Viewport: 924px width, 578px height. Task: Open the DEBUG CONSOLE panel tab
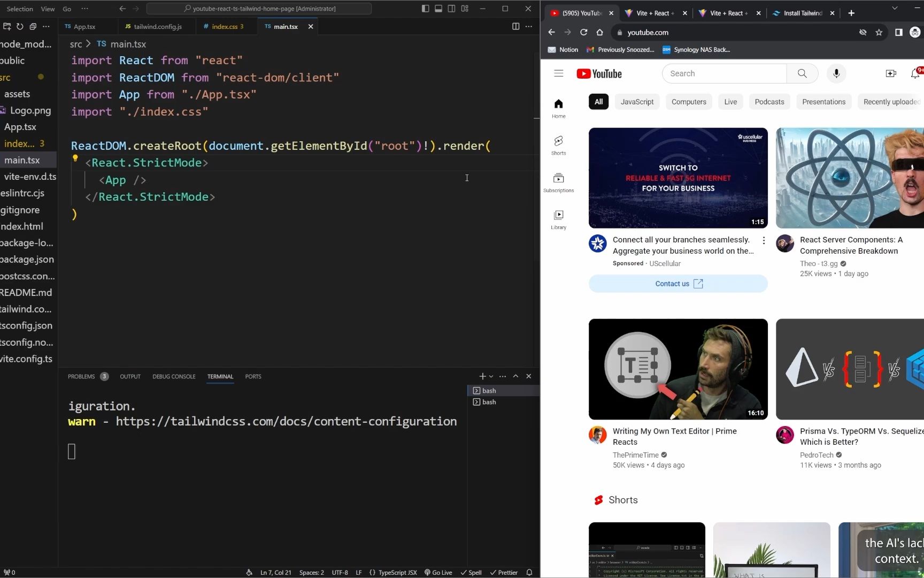coord(174,376)
